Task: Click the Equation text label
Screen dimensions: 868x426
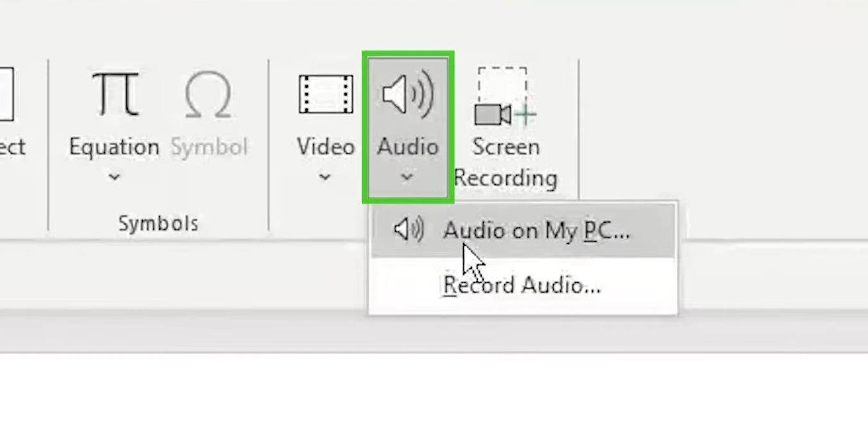Action: point(114,147)
